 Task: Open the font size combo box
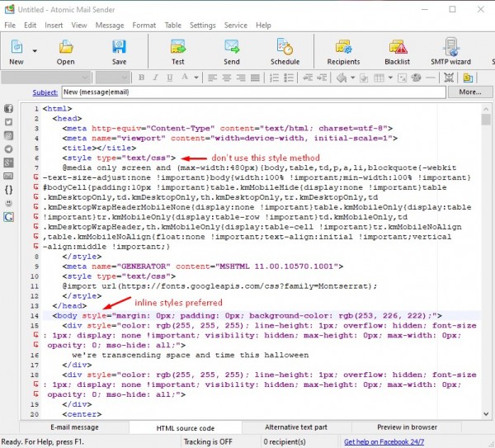coord(112,78)
